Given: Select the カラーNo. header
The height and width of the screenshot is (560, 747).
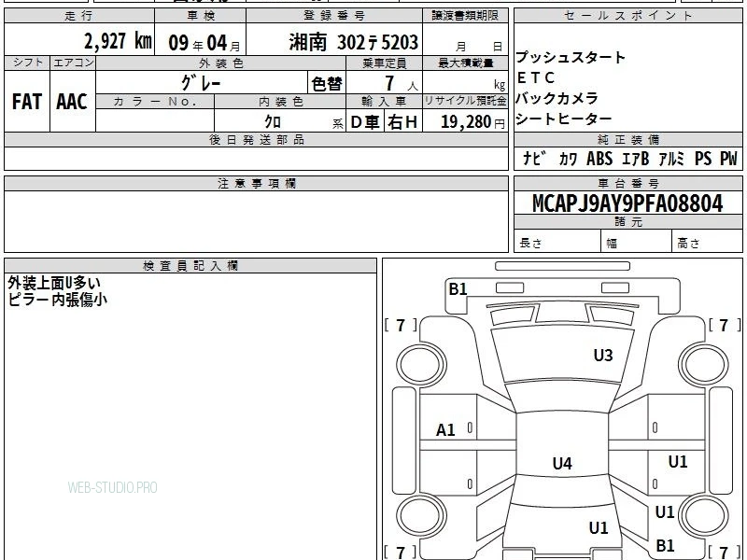Looking at the screenshot, I should (155, 102).
